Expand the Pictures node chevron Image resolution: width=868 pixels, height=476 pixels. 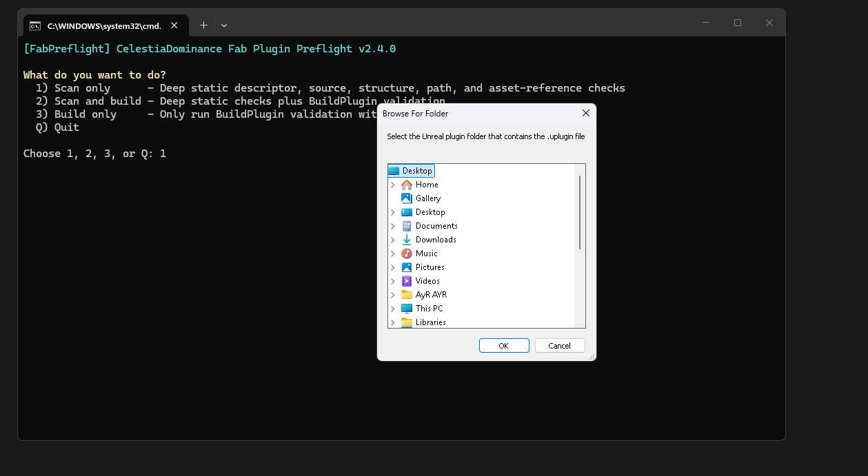click(x=393, y=267)
